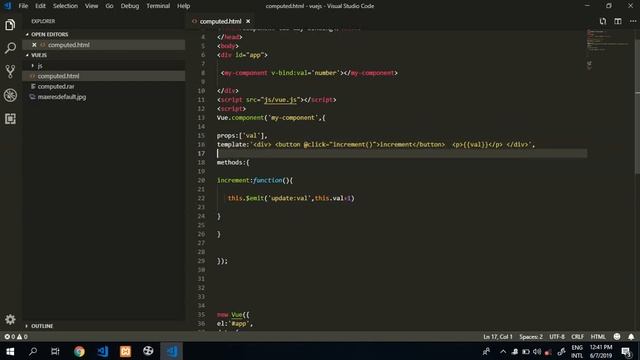Viewport: 640px width, 360px height.
Task: Open the Edit menu
Action: [x=40, y=6]
